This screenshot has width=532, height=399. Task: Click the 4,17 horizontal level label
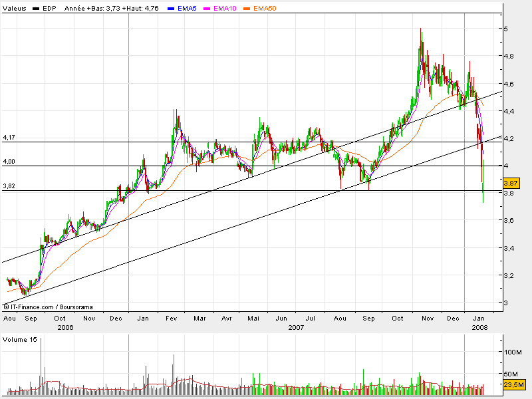[x=9, y=138]
